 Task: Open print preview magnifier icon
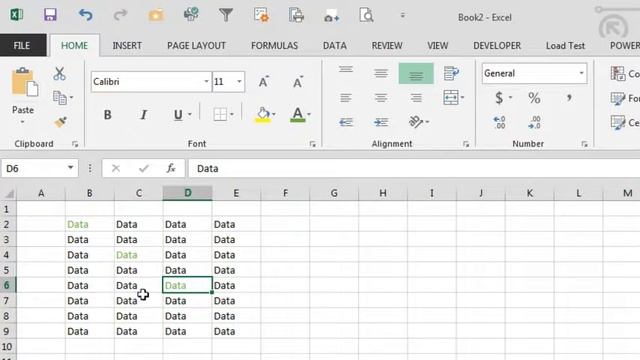[x=366, y=16]
